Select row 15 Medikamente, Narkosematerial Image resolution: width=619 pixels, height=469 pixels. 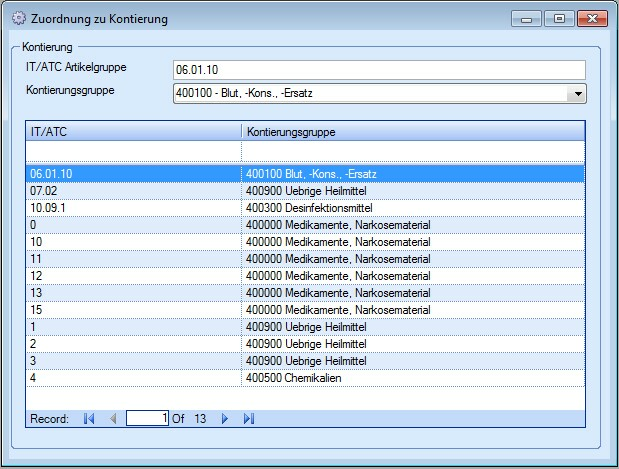(x=300, y=310)
